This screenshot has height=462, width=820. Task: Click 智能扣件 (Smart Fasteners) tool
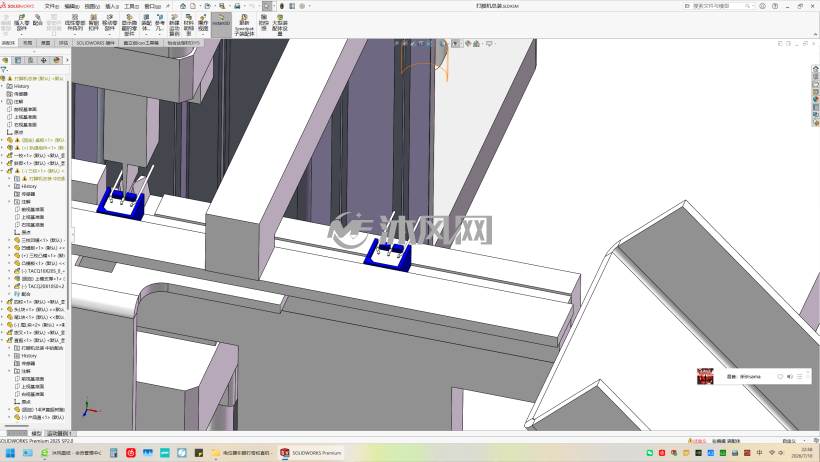[94, 23]
